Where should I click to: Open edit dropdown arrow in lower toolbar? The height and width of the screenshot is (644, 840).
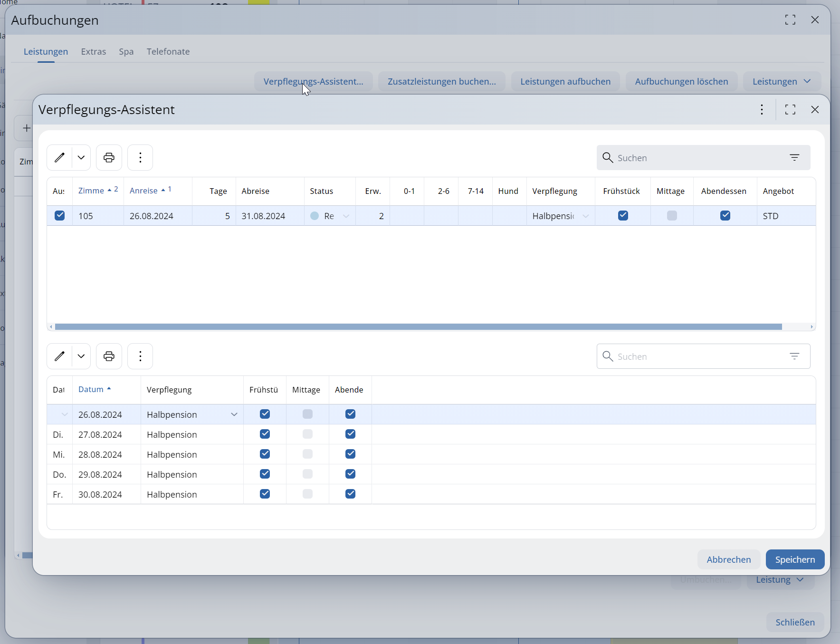coord(81,356)
